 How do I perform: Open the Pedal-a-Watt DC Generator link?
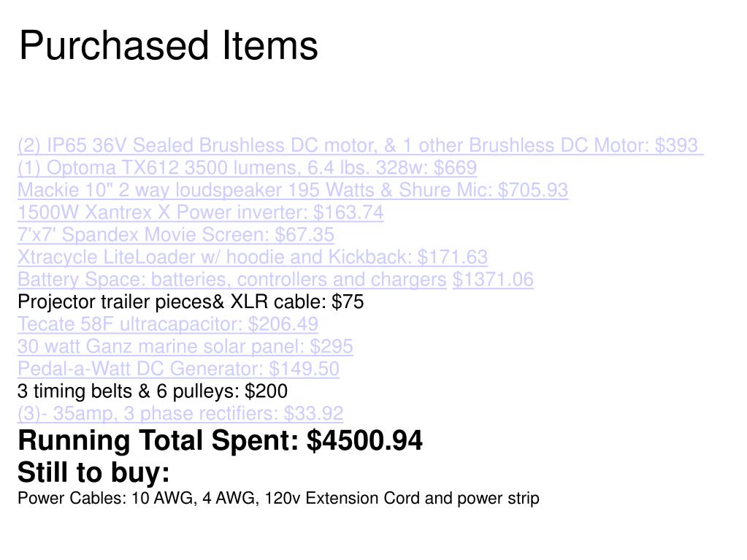tap(179, 369)
